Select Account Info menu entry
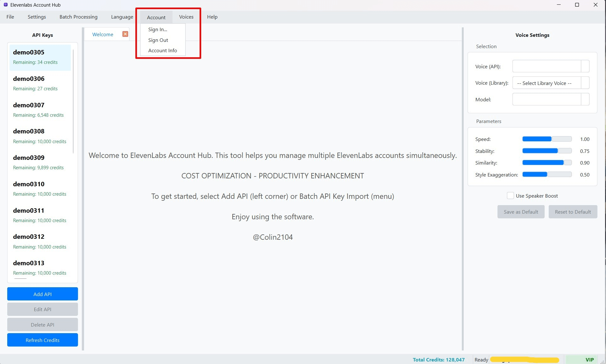 pyautogui.click(x=163, y=51)
